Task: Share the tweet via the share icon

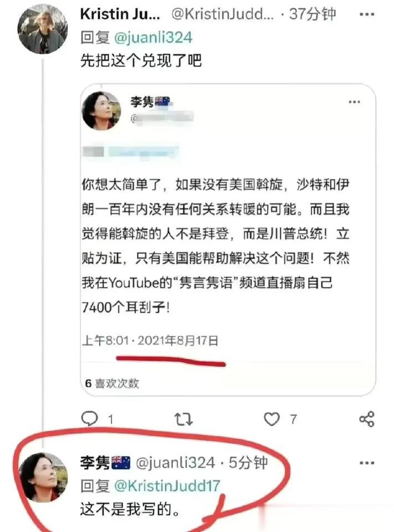Action: [366, 420]
